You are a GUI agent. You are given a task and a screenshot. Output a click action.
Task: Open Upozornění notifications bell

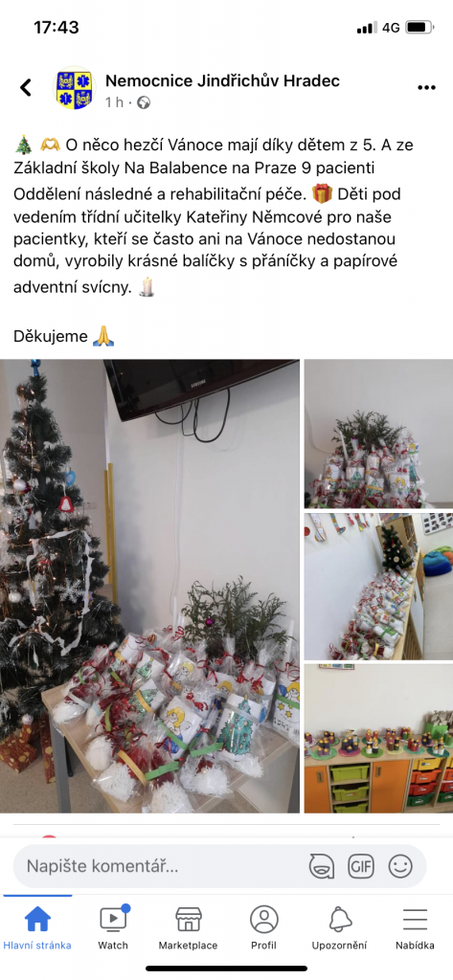tap(340, 927)
